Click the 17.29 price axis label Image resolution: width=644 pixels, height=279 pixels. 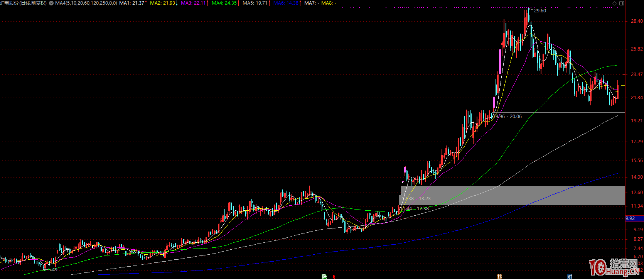[x=637, y=142]
